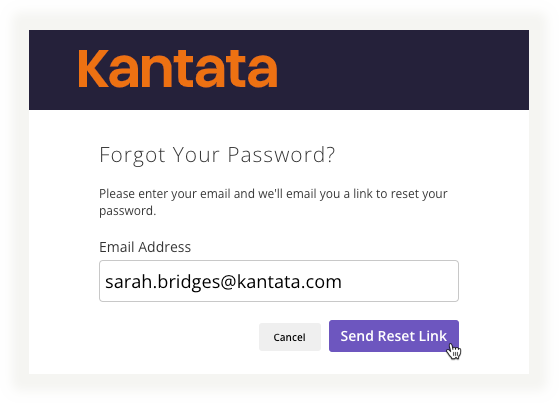Click empty space after the email text
Viewport: 559px width, 403px height.
399,281
